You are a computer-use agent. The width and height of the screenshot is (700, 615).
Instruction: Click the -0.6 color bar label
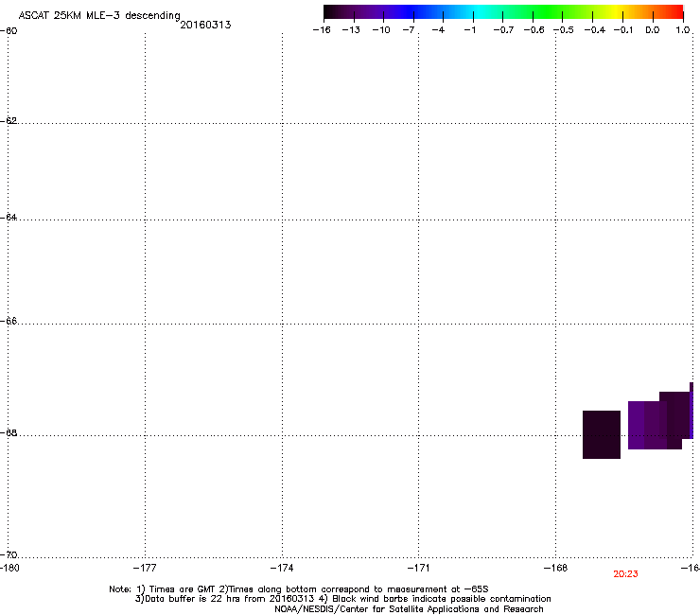(534, 30)
